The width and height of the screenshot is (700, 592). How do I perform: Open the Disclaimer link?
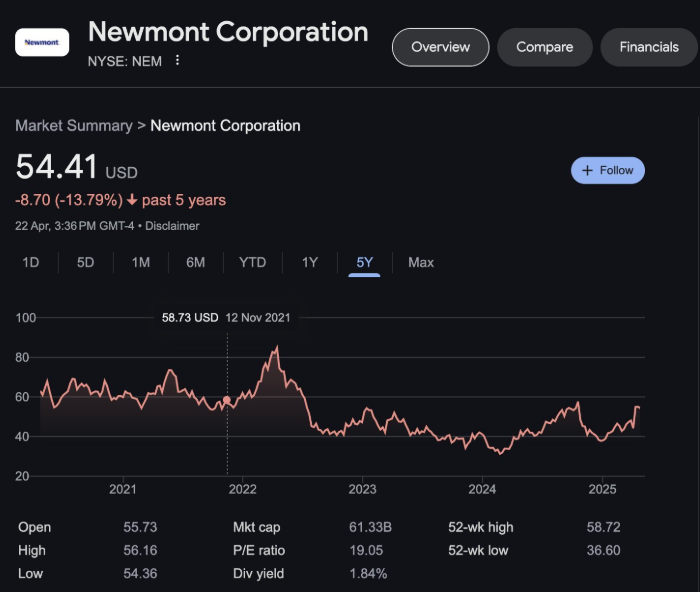pos(172,226)
